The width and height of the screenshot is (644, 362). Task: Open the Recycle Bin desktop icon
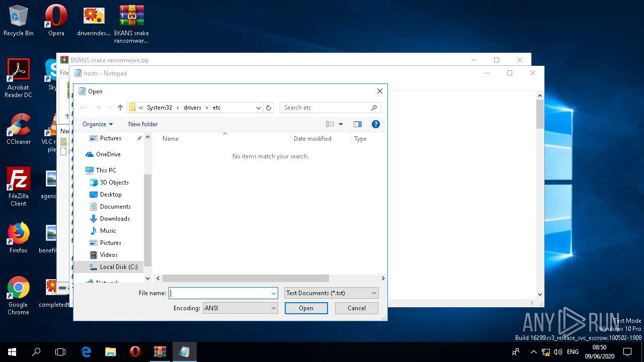coord(19,21)
